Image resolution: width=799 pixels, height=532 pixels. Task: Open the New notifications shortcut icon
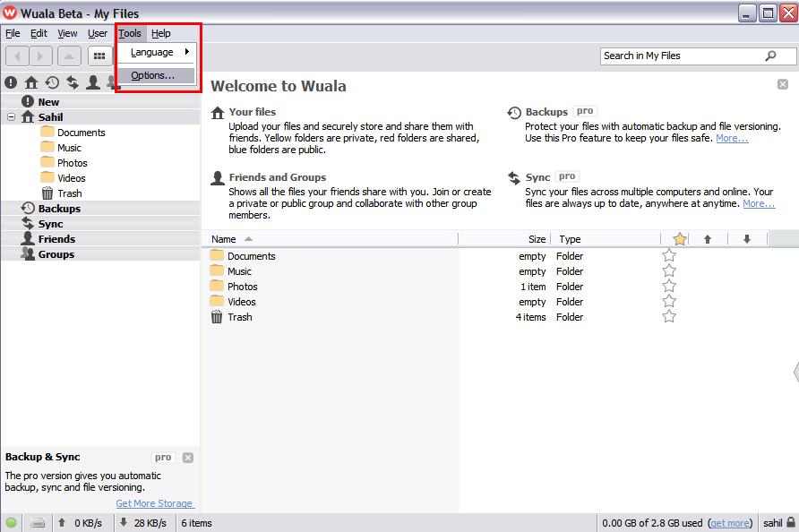pyautogui.click(x=11, y=82)
